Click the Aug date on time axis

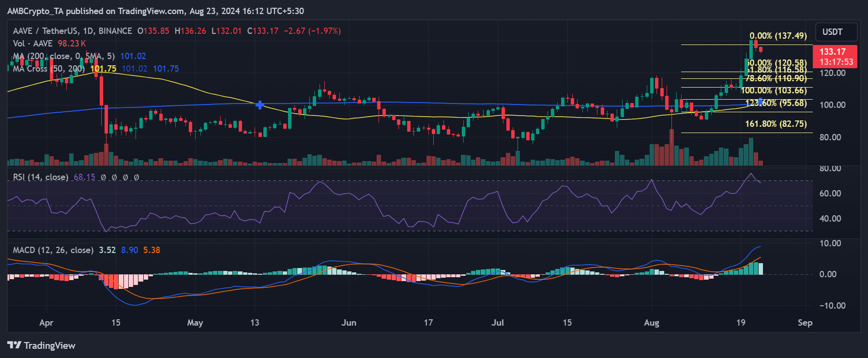(652, 323)
